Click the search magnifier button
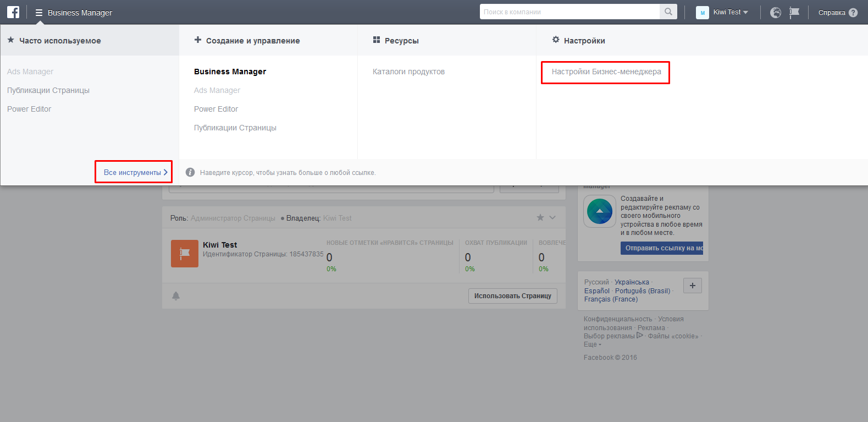 point(668,12)
